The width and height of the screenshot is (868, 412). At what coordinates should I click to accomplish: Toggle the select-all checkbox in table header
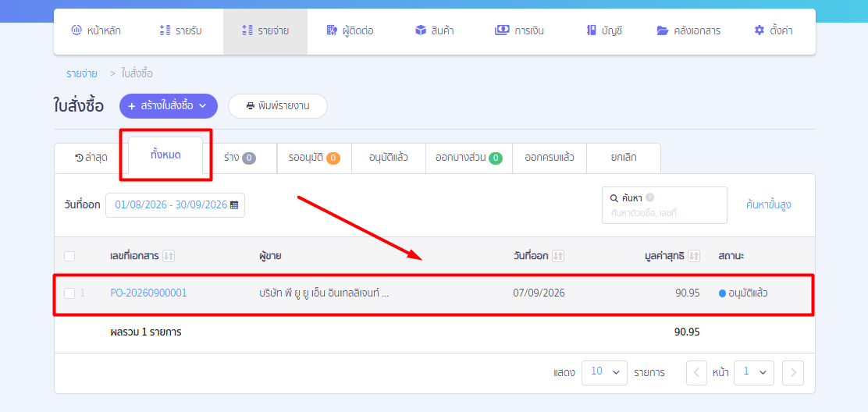[69, 256]
